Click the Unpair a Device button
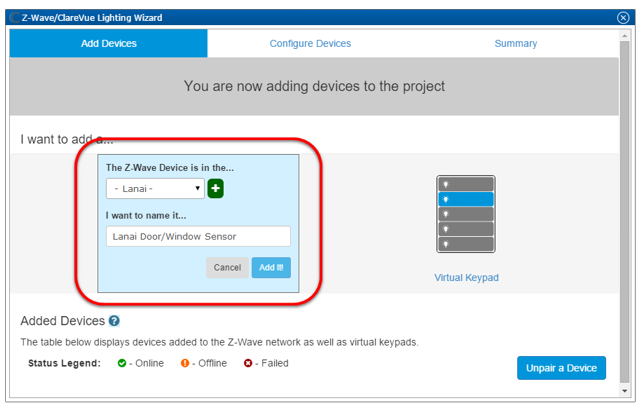 point(561,368)
